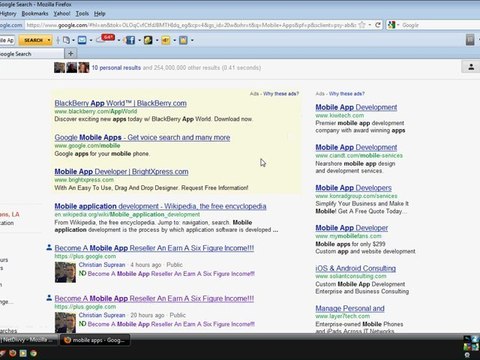The height and width of the screenshot is (360, 480).
Task: Select the Google Search tab
Action: click(32, 54)
